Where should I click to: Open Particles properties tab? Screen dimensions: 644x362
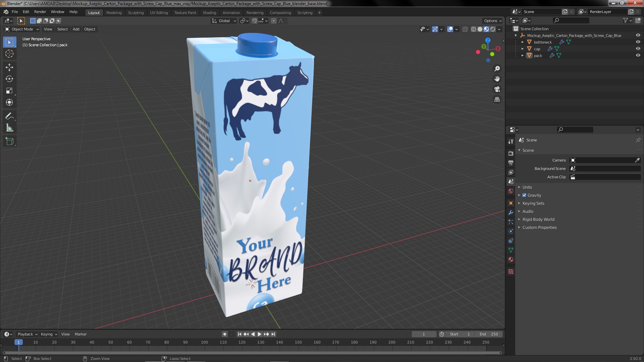(x=511, y=222)
